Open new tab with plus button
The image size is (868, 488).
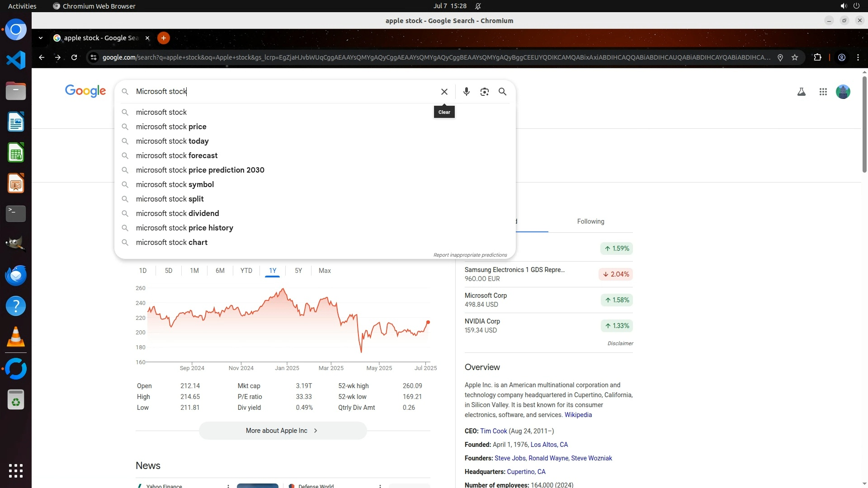click(164, 38)
